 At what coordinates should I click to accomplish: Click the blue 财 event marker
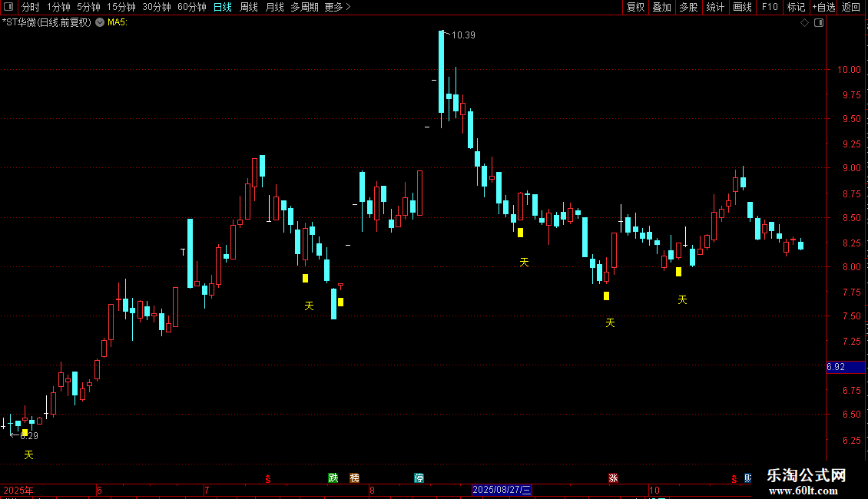(x=748, y=478)
